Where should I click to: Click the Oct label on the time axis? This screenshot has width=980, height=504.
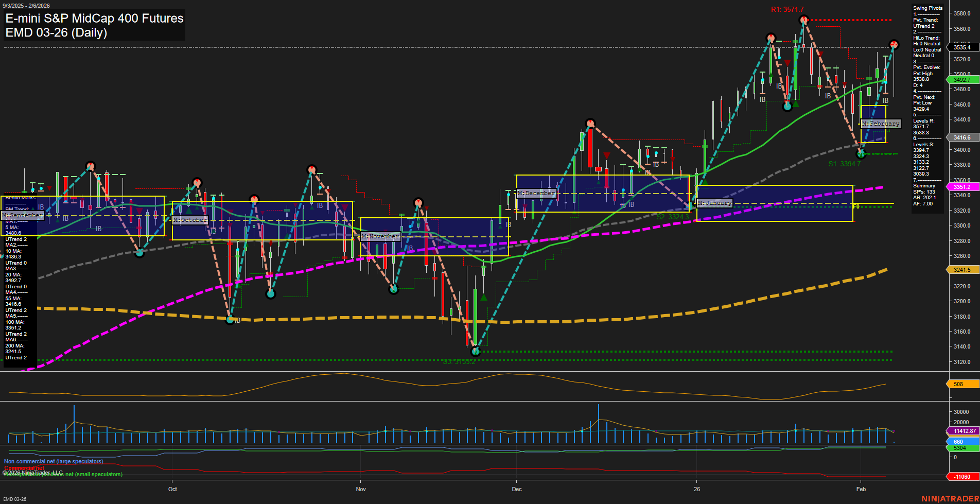click(x=173, y=489)
